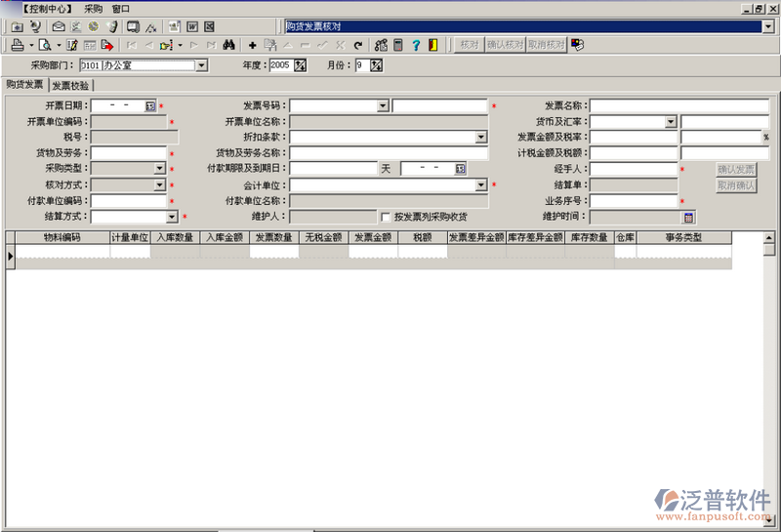Click the calculator icon in toolbar
Image resolution: width=781 pixels, height=532 pixels.
tap(397, 45)
